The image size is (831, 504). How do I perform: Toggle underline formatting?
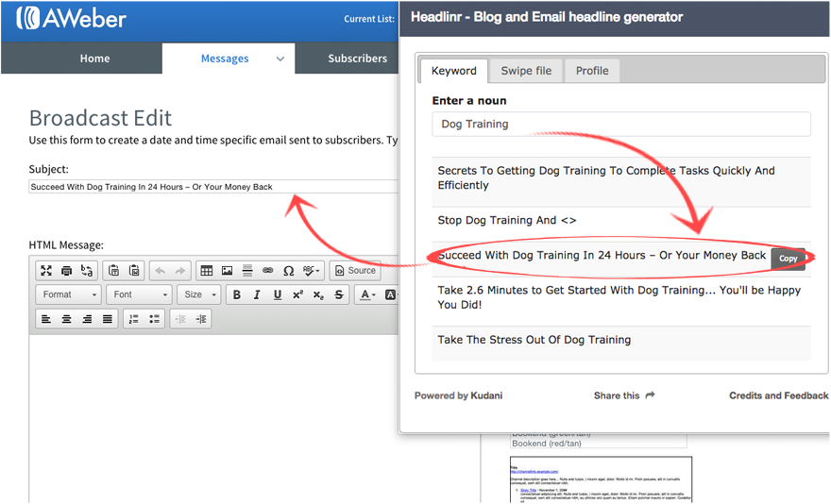coord(278,294)
